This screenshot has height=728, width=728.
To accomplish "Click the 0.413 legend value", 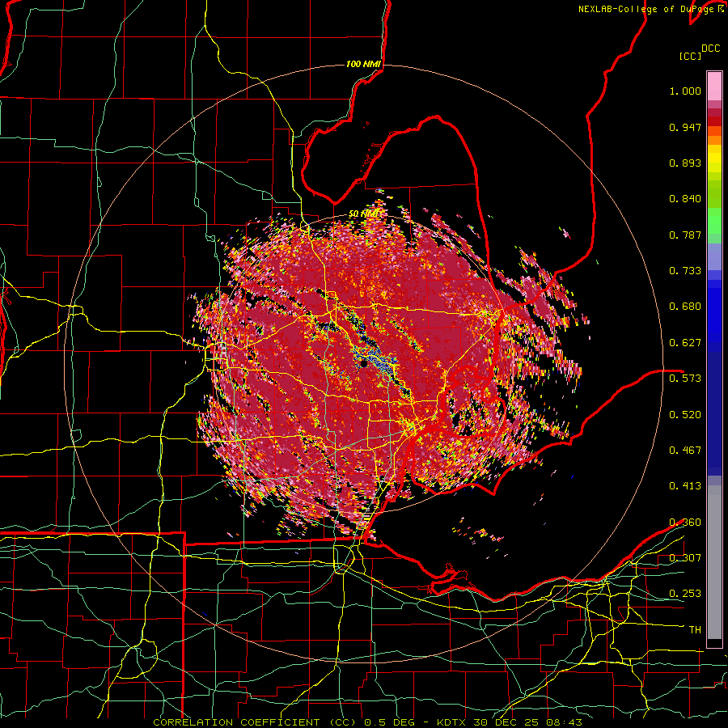I will tap(685, 486).
